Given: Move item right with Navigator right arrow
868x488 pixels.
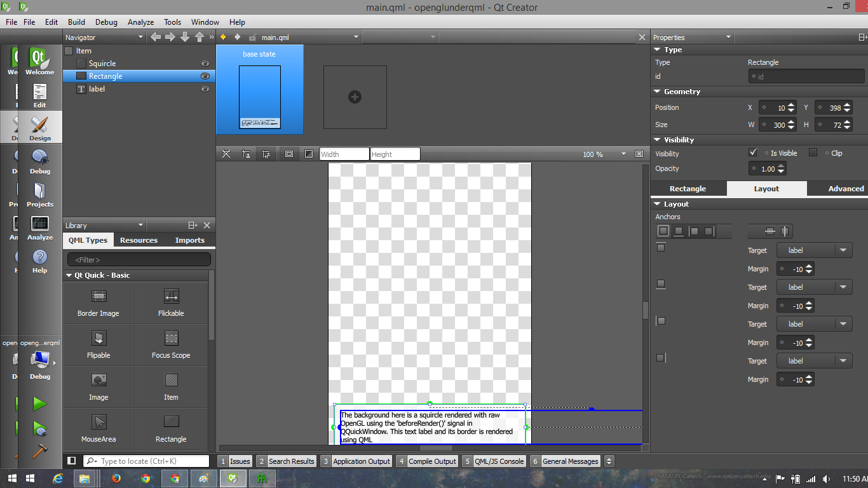Looking at the screenshot, I should pyautogui.click(x=170, y=37).
